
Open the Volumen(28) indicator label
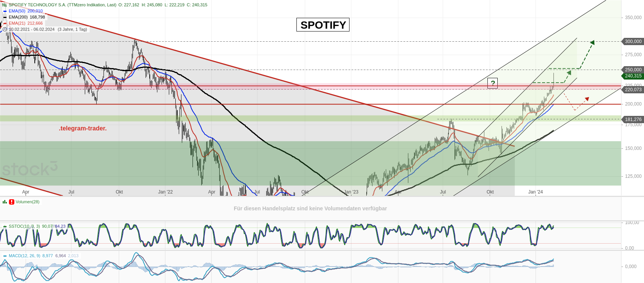[x=28, y=202]
